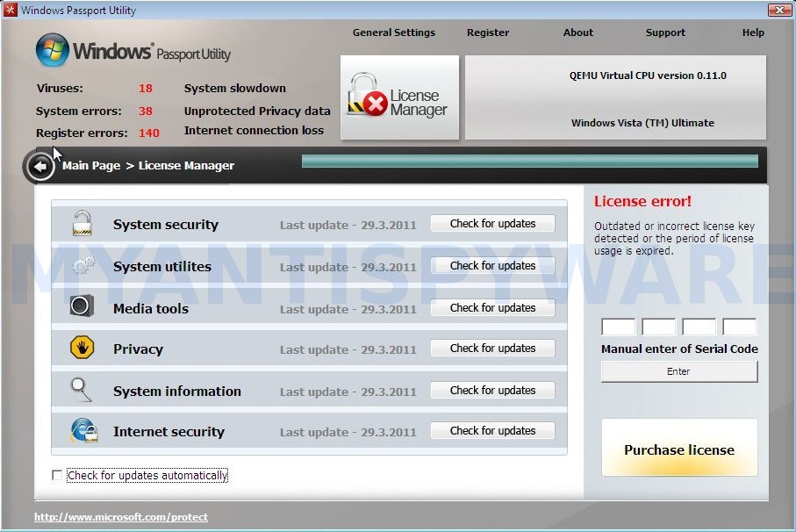Check for updates for Media tools
Image resolution: width=796 pixels, height=532 pixels.
pyautogui.click(x=492, y=307)
